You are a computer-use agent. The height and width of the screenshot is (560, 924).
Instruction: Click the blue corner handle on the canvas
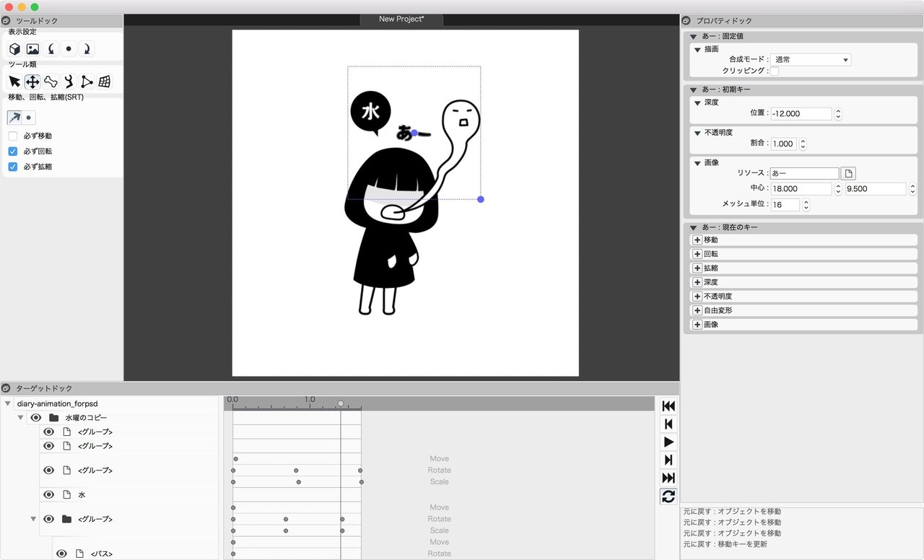pyautogui.click(x=481, y=199)
